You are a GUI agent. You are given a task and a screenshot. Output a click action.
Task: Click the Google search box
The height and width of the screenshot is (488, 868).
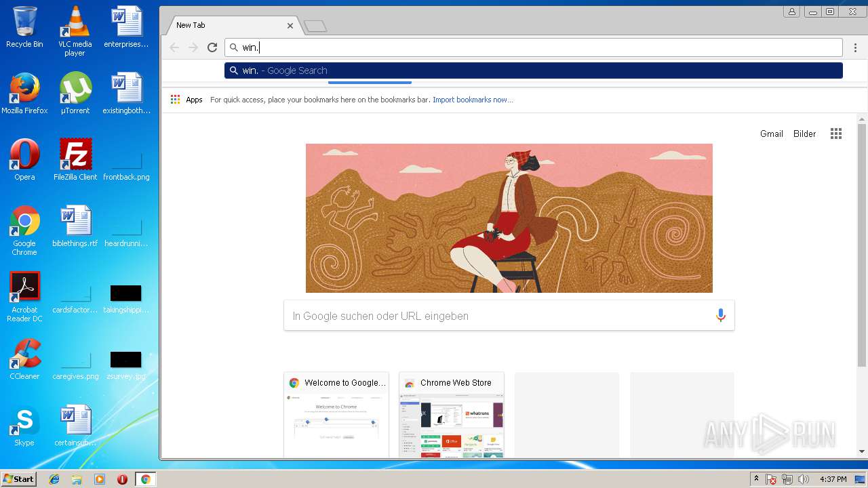[x=509, y=316]
